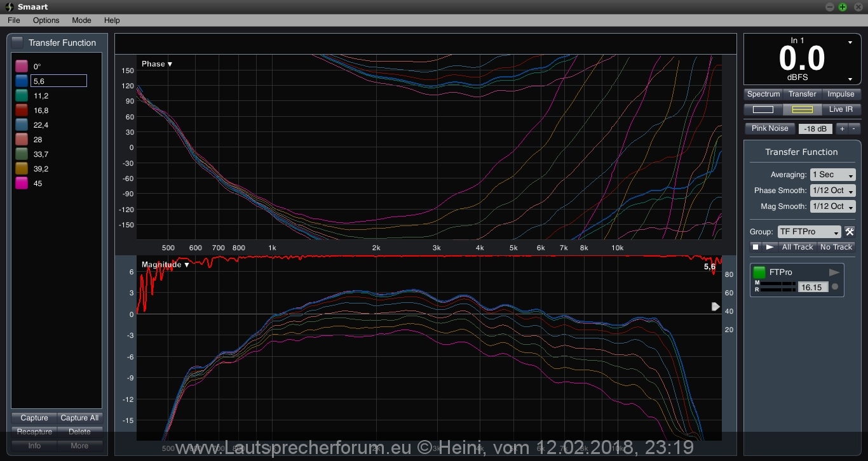Toggle the green FTPro measurement enable button
Image resolution: width=868 pixels, height=461 pixels.
coord(759,272)
